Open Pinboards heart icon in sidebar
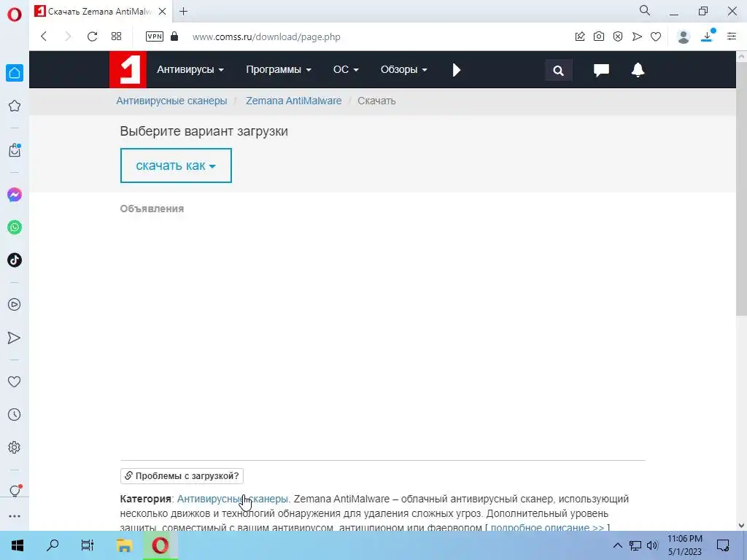Screen dimensions: 747x560 [15, 381]
